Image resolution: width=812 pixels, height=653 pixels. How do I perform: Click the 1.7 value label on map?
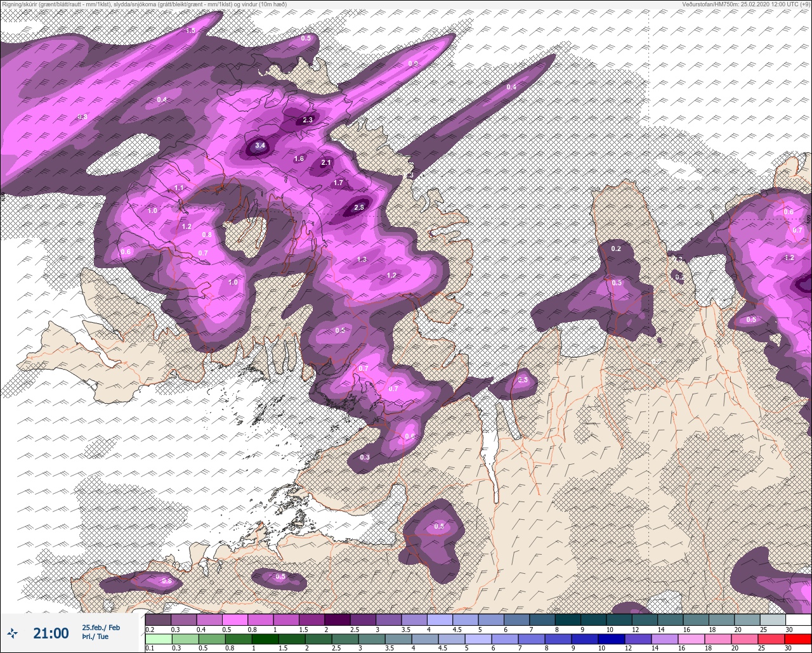(338, 183)
